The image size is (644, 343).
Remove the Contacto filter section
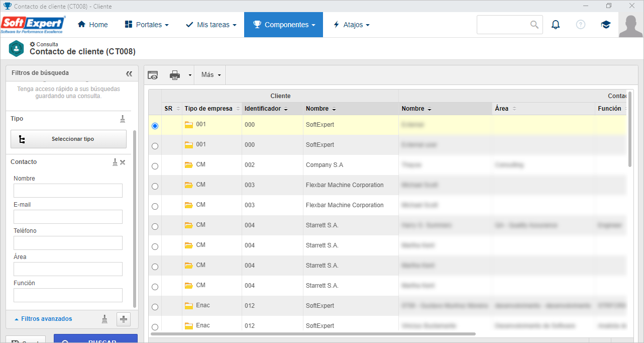[x=123, y=162]
